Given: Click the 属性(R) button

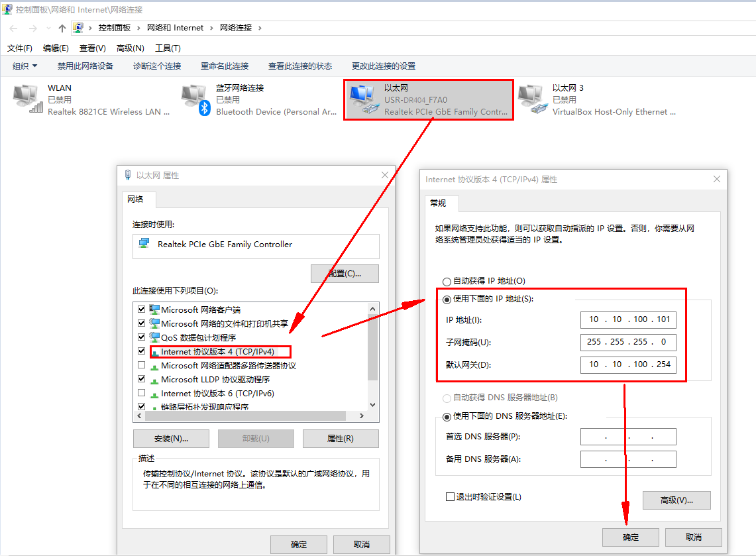Looking at the screenshot, I should 341,439.
